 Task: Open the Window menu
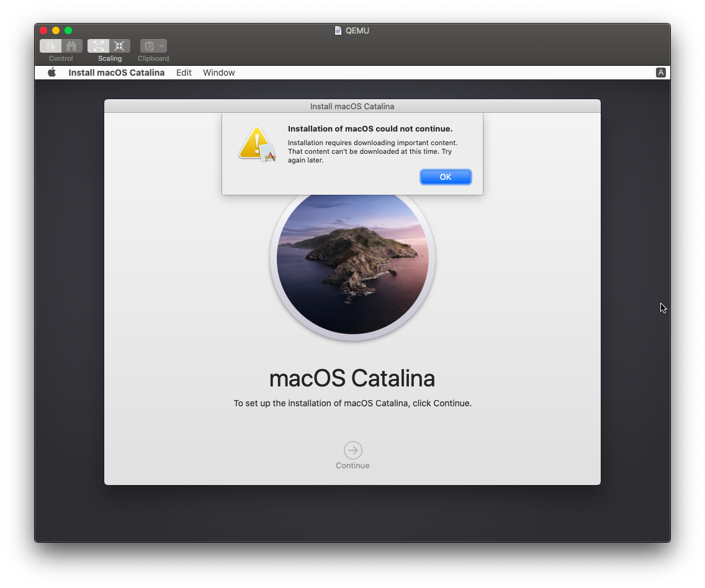click(x=218, y=73)
